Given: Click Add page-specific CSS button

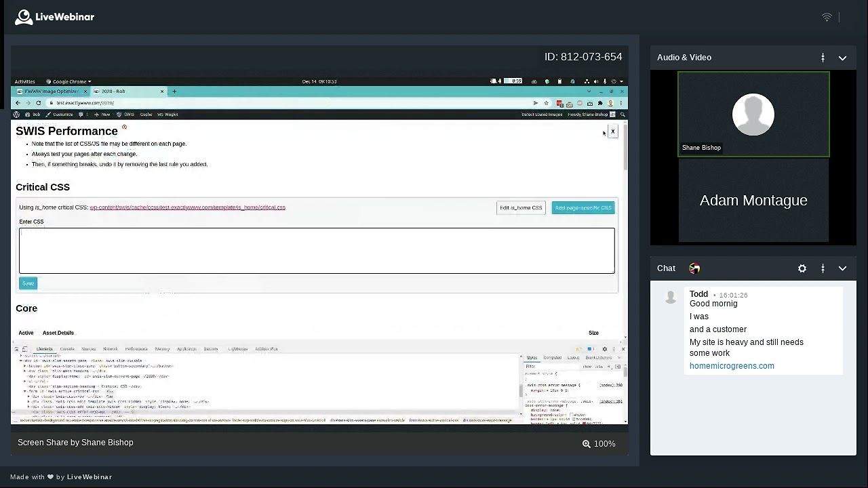Looking at the screenshot, I should 583,207.
